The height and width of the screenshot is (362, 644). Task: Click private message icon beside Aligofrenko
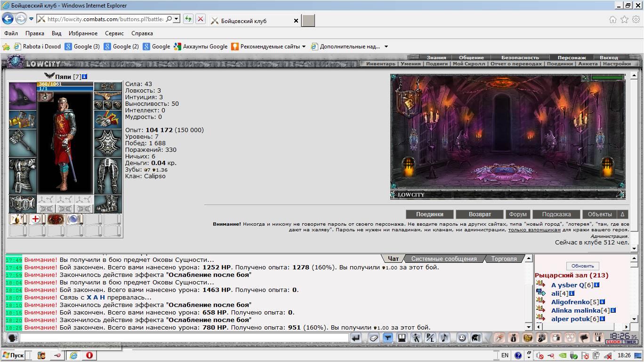[540, 302]
